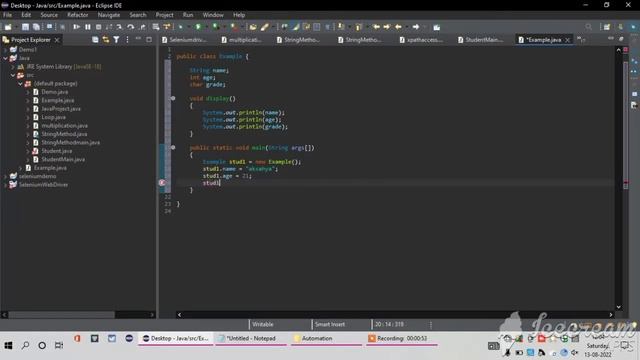The width and height of the screenshot is (640, 360).
Task: Click the toolbar search magnifier icon
Action: tap(588, 27)
